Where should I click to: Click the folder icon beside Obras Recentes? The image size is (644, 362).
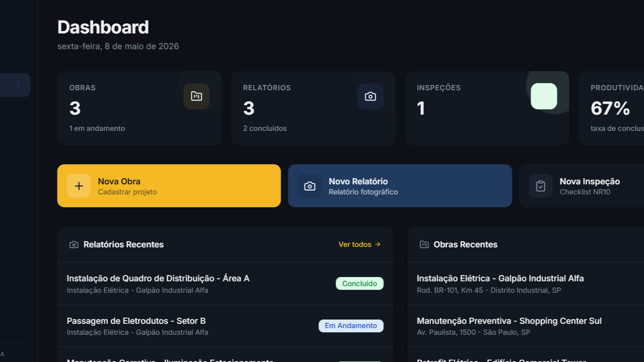424,244
